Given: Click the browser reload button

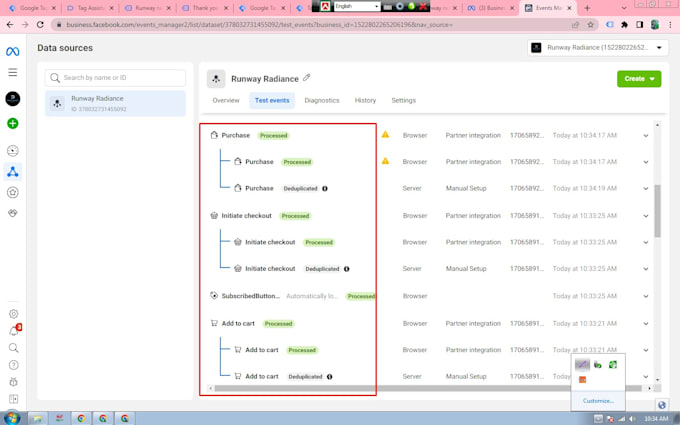Looking at the screenshot, I should [40, 25].
